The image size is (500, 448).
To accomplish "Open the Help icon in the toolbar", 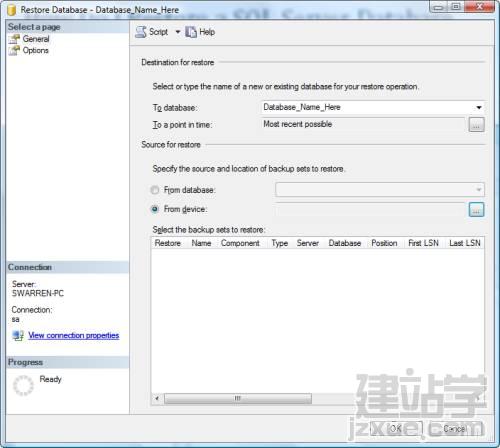I will [191, 32].
